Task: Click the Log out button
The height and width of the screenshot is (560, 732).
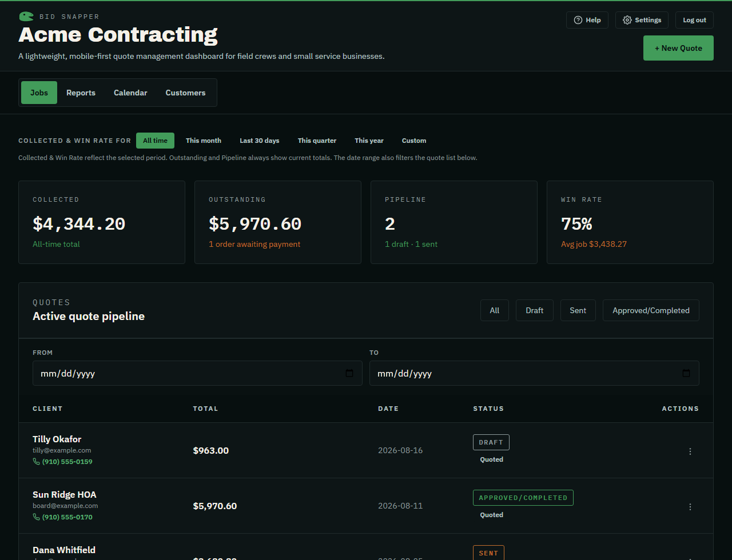Action: tap(694, 20)
